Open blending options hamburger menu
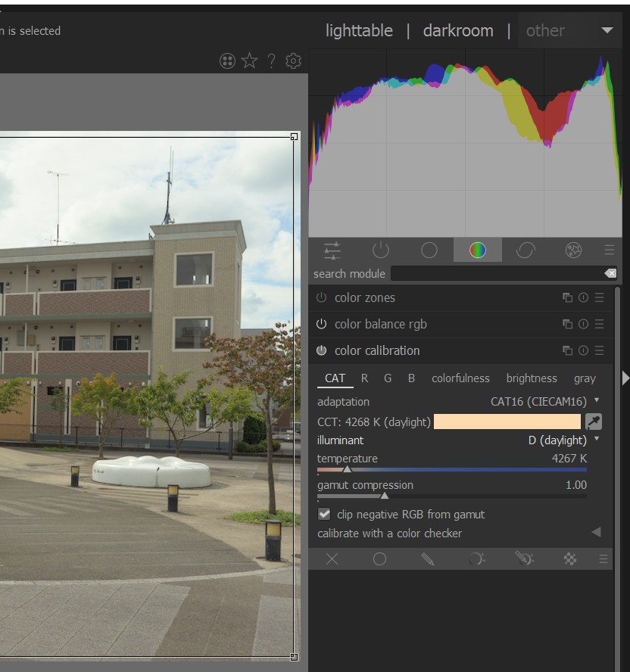 [603, 558]
